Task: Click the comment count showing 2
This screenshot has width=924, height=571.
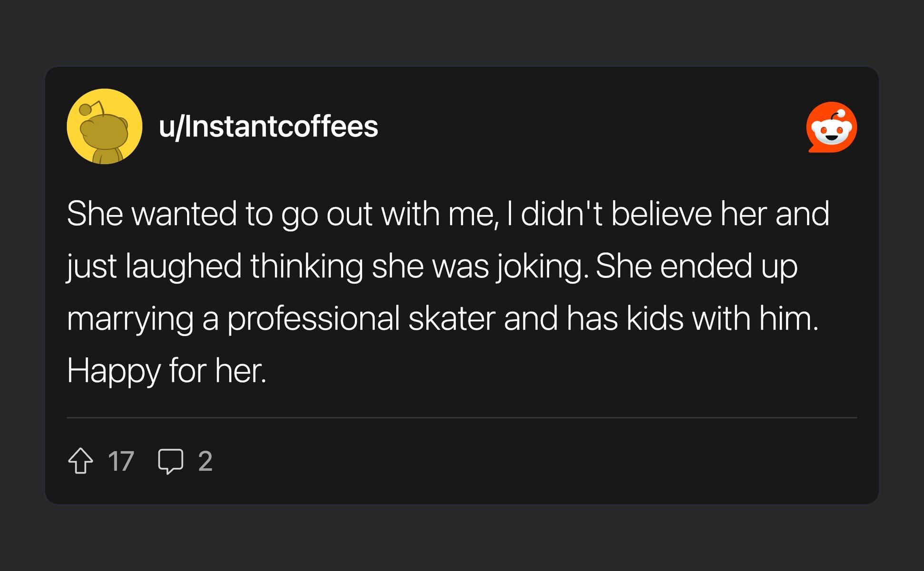Action: click(x=205, y=461)
